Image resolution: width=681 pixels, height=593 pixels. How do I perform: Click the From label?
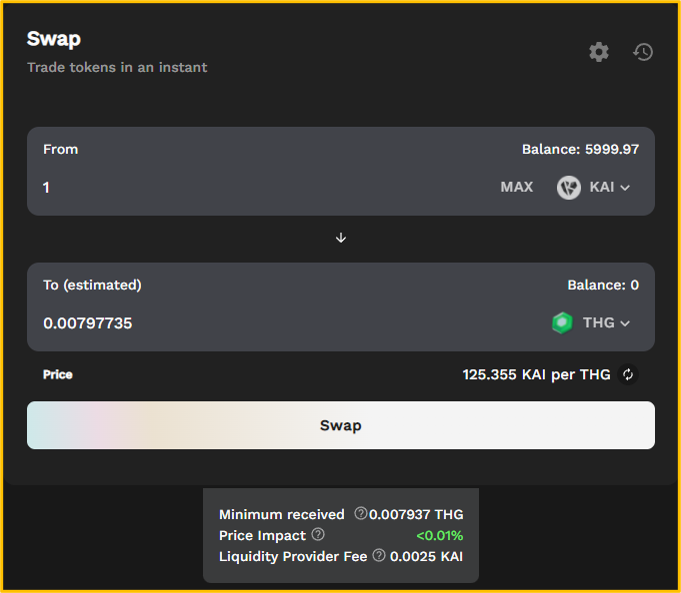[x=60, y=149]
